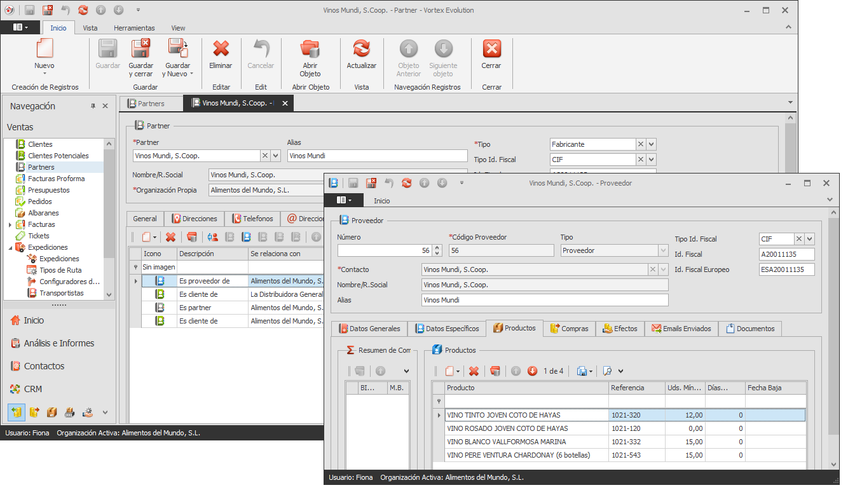Switch to Vista ribbon tab
Viewport: 862px width, 504px height.
pos(90,28)
